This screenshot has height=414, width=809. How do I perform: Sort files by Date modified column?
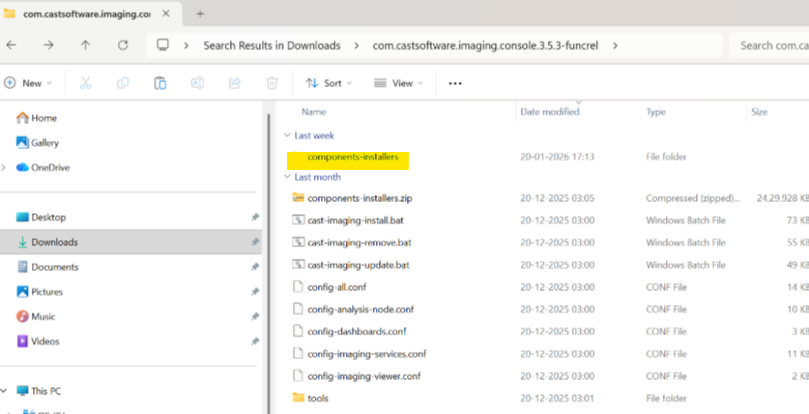(549, 112)
